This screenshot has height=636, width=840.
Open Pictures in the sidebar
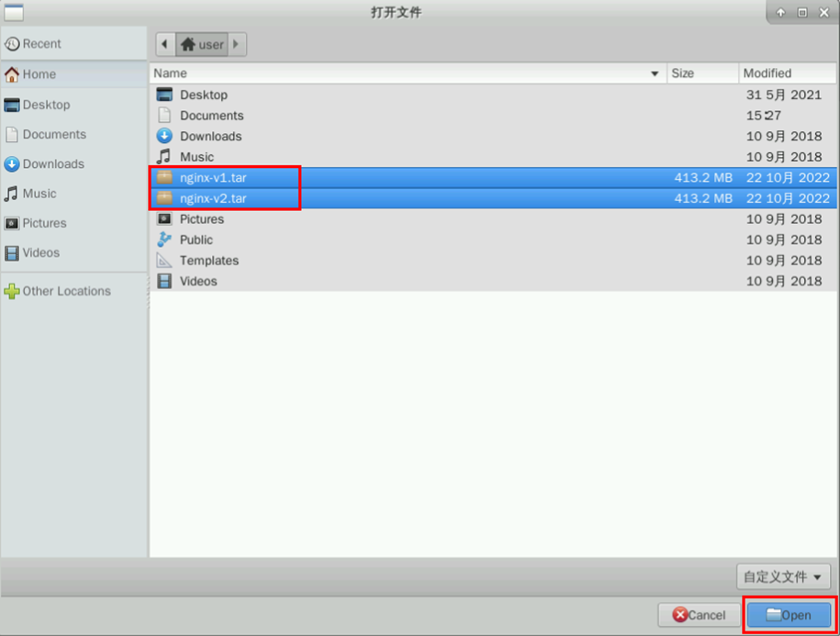[x=44, y=223]
